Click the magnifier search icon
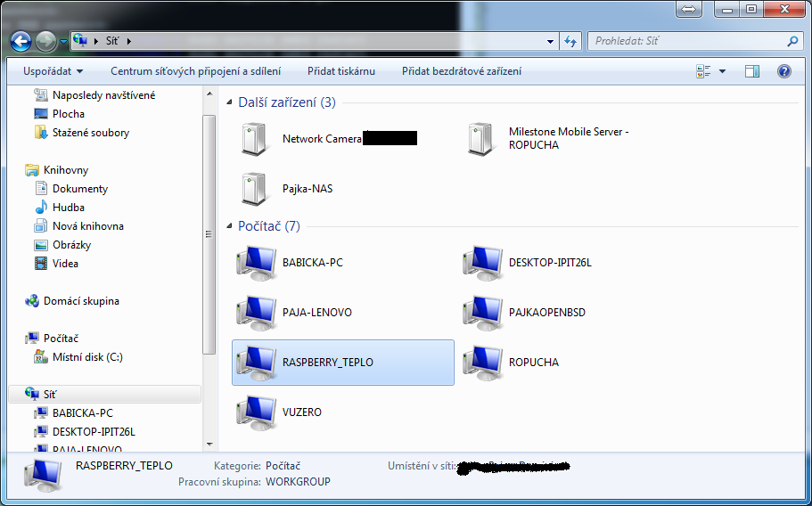This screenshot has width=812, height=506. coord(792,41)
